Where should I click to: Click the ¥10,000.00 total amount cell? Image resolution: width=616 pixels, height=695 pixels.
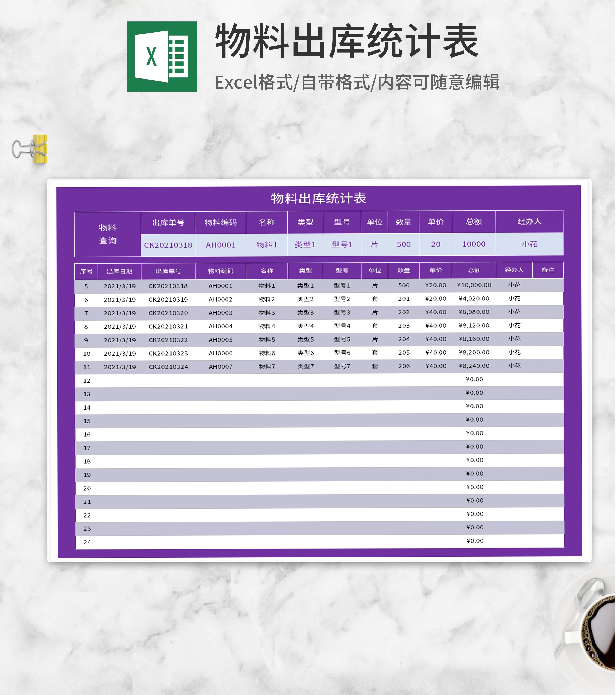pos(474,285)
